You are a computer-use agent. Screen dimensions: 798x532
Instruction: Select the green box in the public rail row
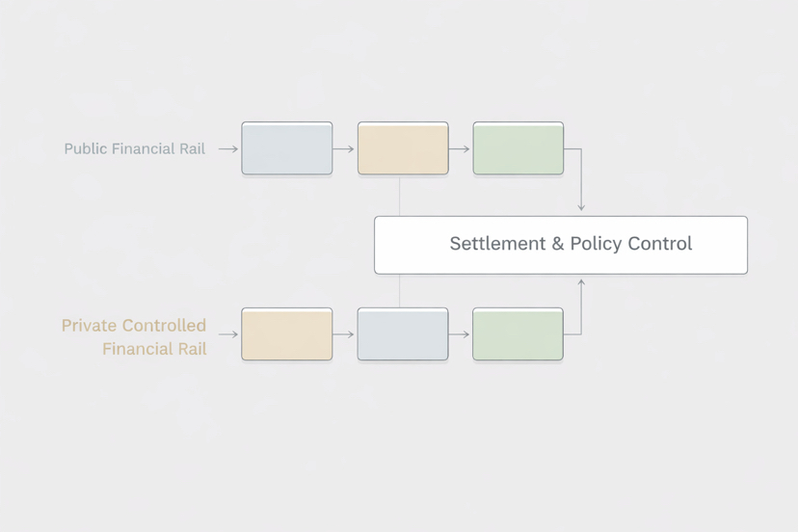(x=518, y=148)
